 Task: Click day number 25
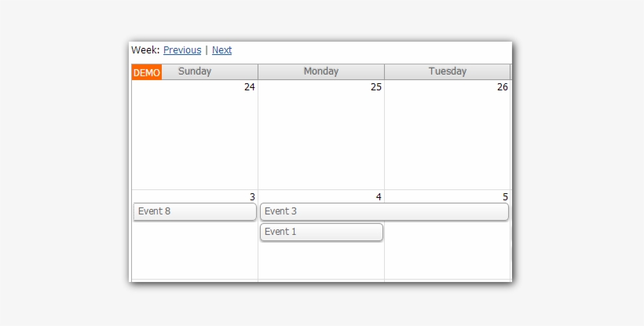point(376,87)
